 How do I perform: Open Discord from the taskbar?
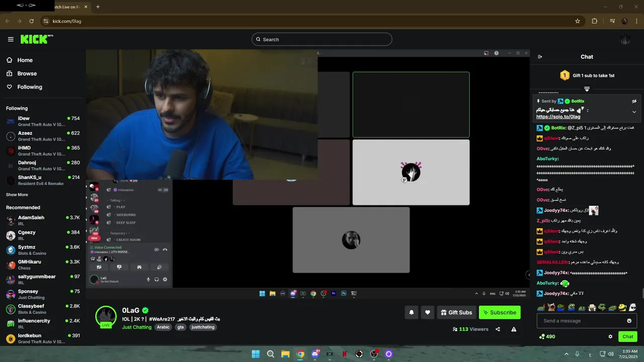[315, 354]
